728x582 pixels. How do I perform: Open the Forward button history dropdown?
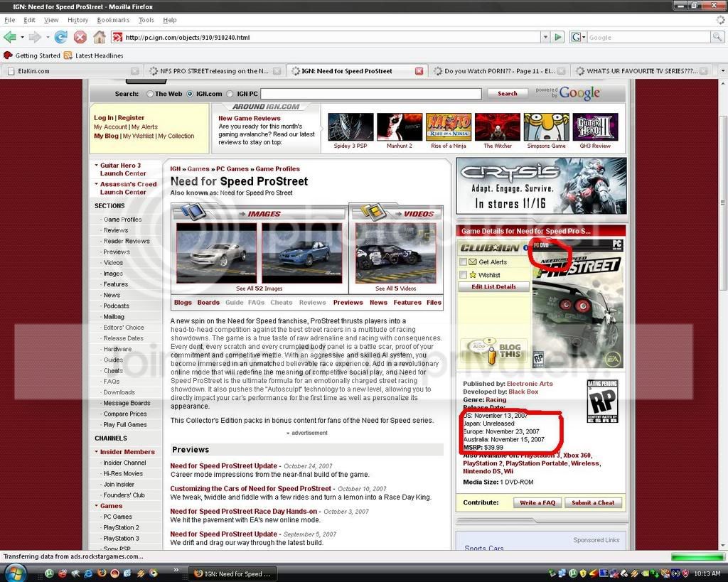coord(48,37)
